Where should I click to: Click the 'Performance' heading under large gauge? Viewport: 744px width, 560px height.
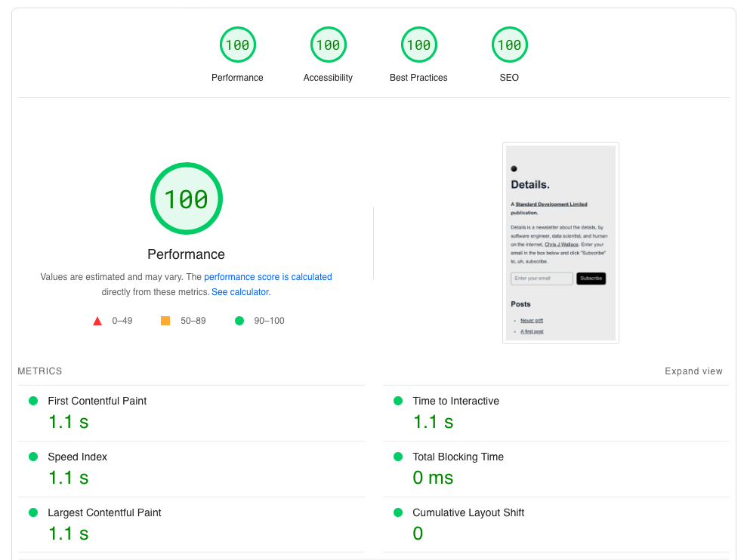coord(186,254)
